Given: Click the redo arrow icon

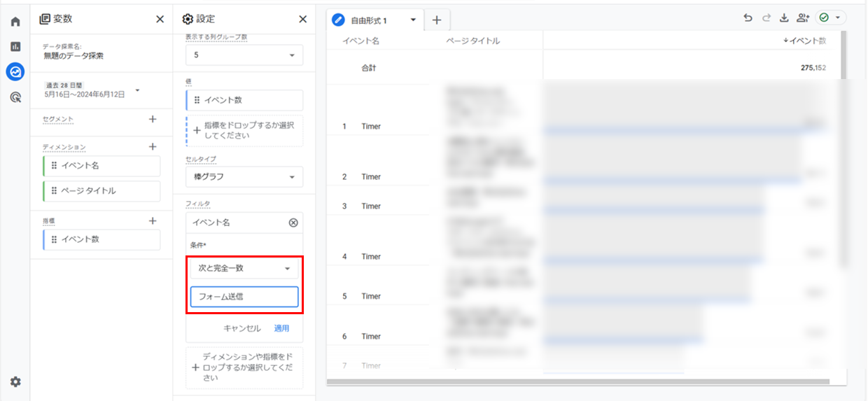Looking at the screenshot, I should click(766, 18).
